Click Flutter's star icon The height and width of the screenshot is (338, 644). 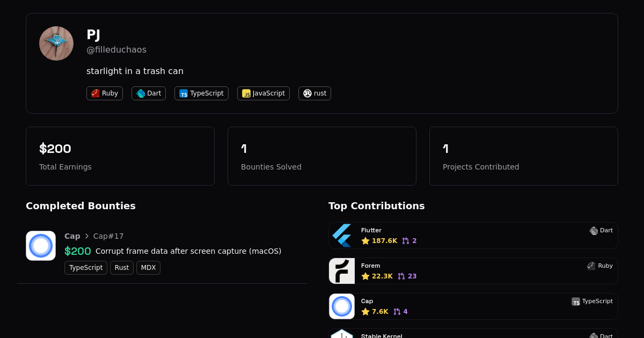coord(365,241)
